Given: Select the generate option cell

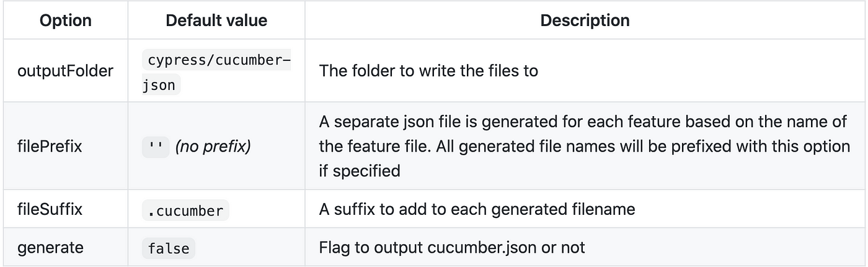Looking at the screenshot, I should click(x=65, y=247).
